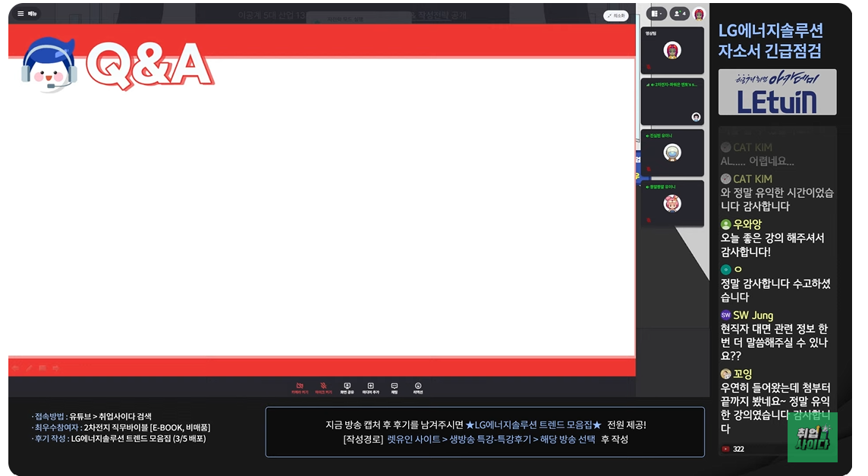Show the participants list with count 4

tap(679, 14)
